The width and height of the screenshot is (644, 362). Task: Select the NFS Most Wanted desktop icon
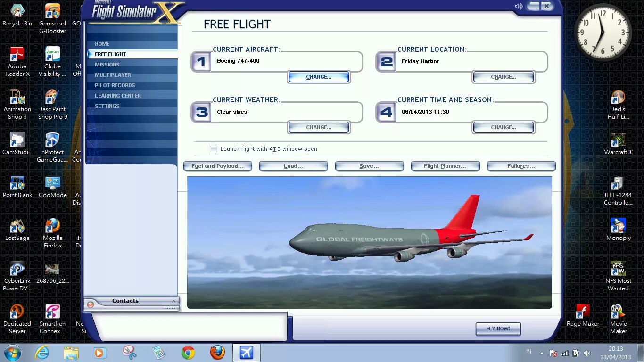tap(618, 276)
